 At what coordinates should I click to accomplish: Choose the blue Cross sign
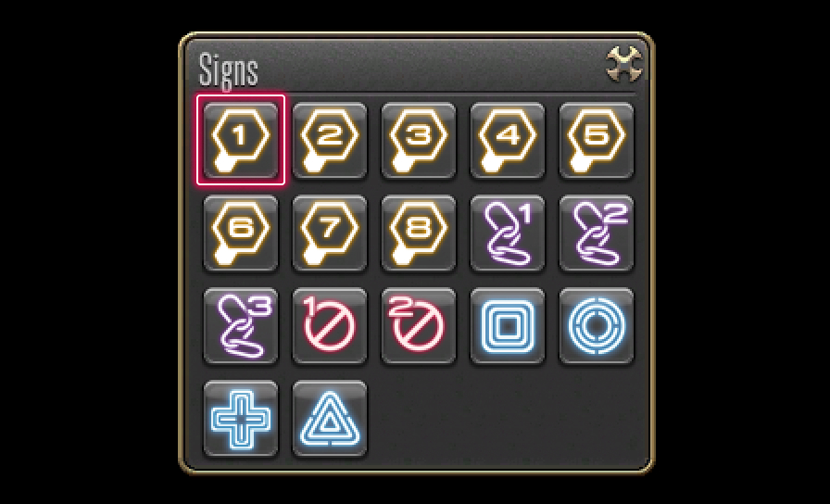click(241, 419)
